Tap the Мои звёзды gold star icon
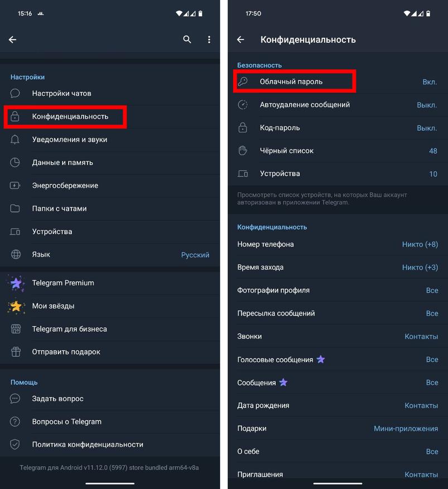 click(16, 306)
